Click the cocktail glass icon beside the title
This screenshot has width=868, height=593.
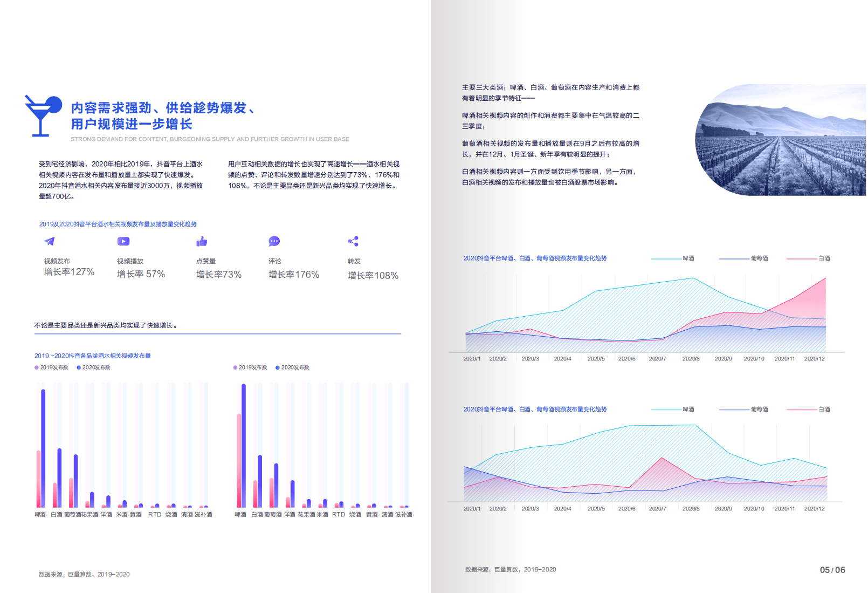[x=42, y=114]
